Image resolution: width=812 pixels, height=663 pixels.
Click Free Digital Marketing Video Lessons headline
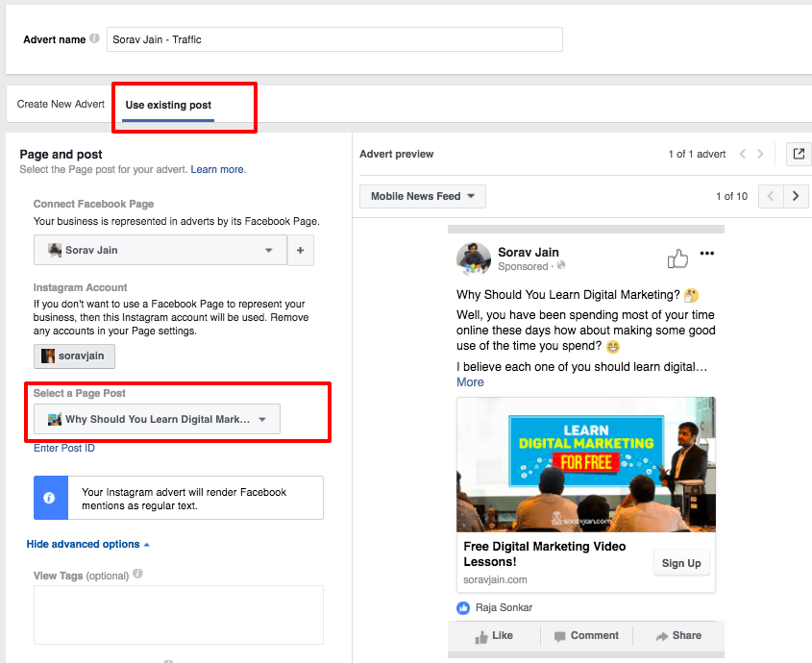coord(545,554)
